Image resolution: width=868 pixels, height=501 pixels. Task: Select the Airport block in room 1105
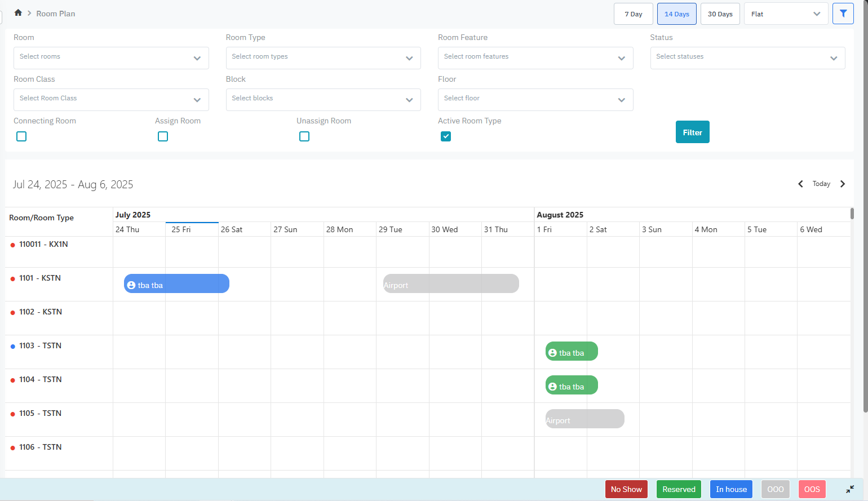point(584,419)
